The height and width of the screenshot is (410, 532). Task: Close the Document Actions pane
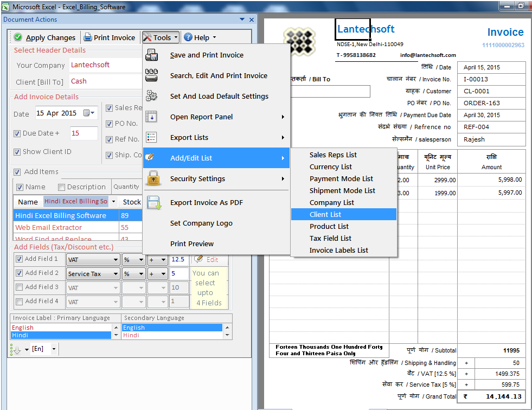pos(252,20)
